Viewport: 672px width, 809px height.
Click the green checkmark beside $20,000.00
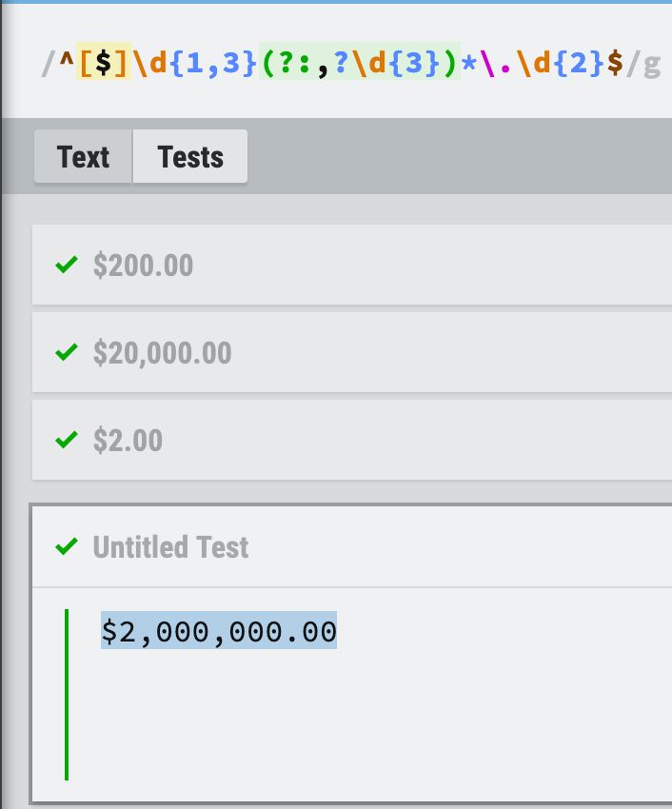pyautogui.click(x=66, y=353)
